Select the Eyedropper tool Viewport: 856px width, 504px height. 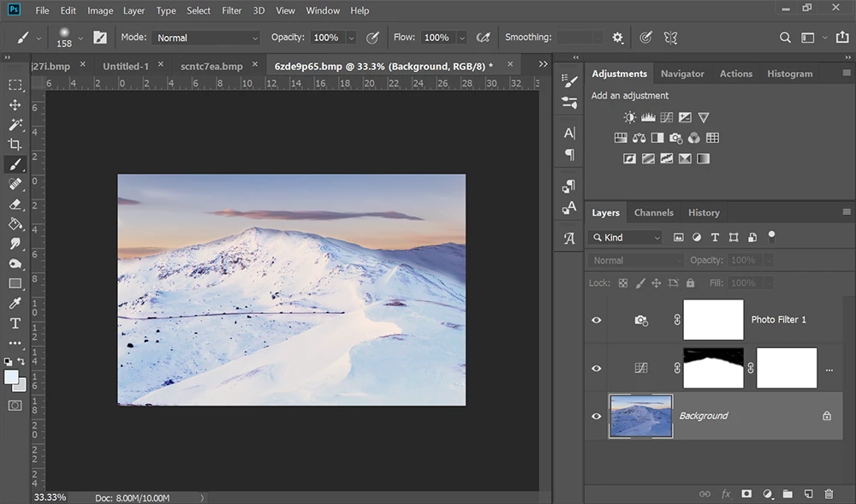[x=15, y=303]
